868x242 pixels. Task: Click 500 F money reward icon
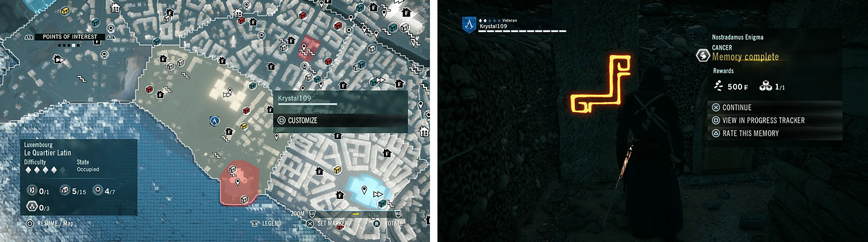coord(718,86)
